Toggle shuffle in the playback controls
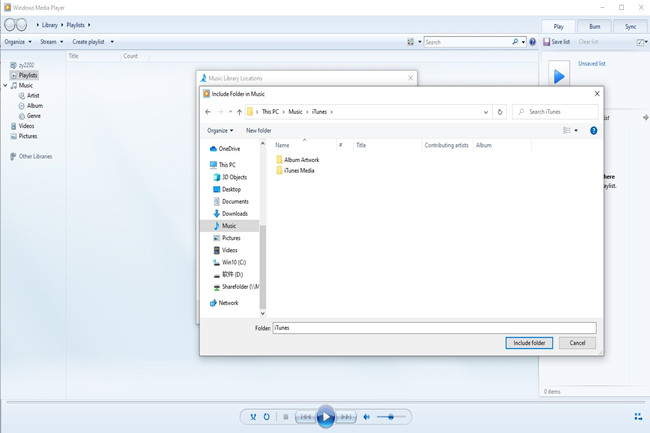Viewport: 650px width, 433px height. [253, 417]
